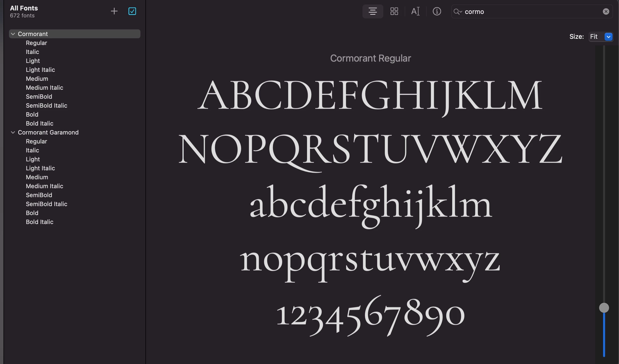Click in the search field text
619x364 pixels.
(x=522, y=12)
